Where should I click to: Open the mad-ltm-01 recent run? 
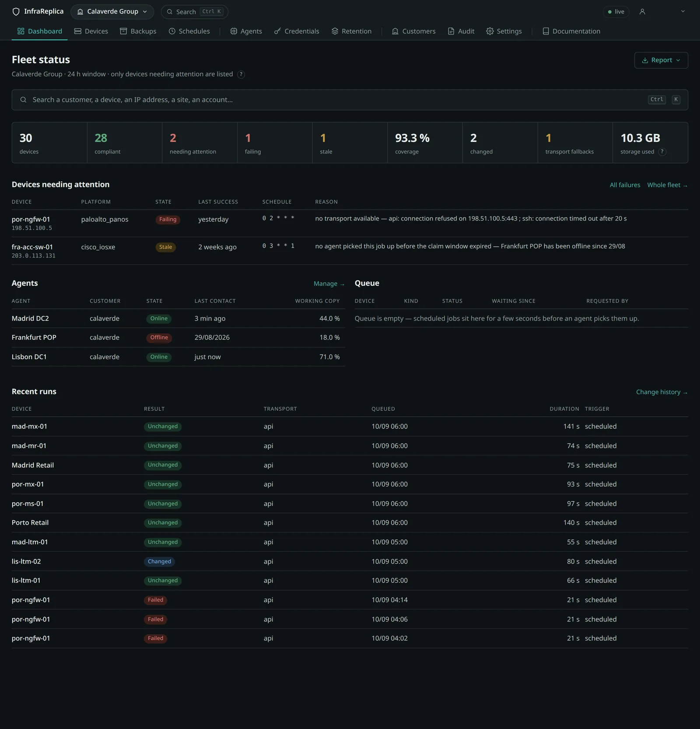coord(350,542)
